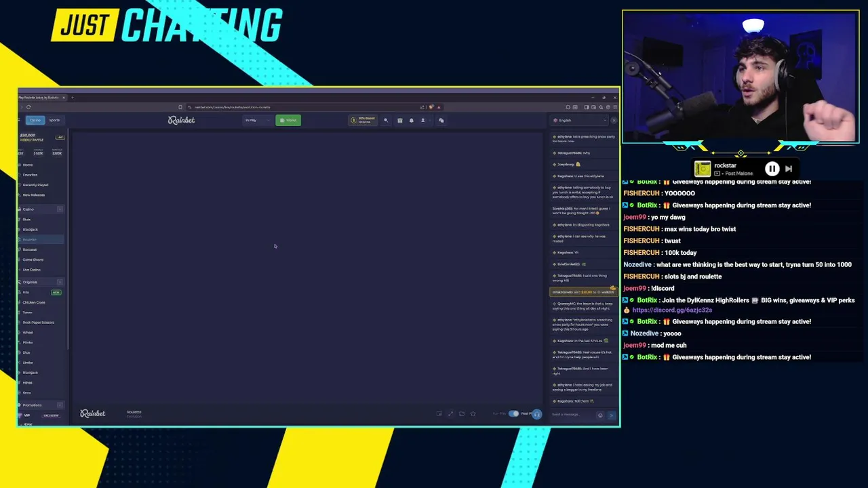Click the favorite star icon below game
The height and width of the screenshot is (488, 868).
tap(473, 413)
